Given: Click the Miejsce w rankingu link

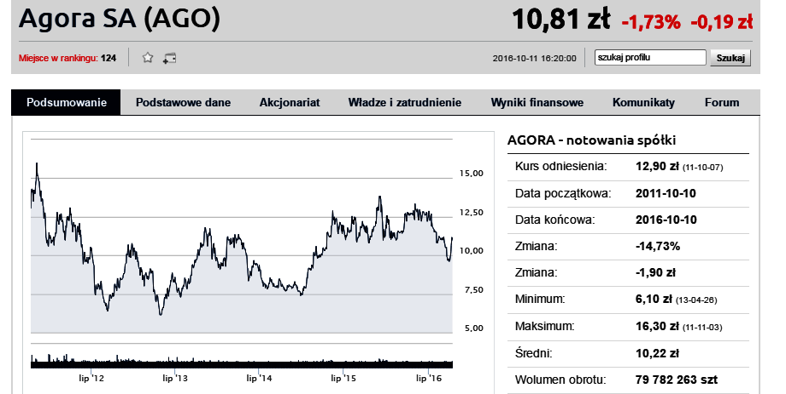Looking at the screenshot, I should point(67,58).
